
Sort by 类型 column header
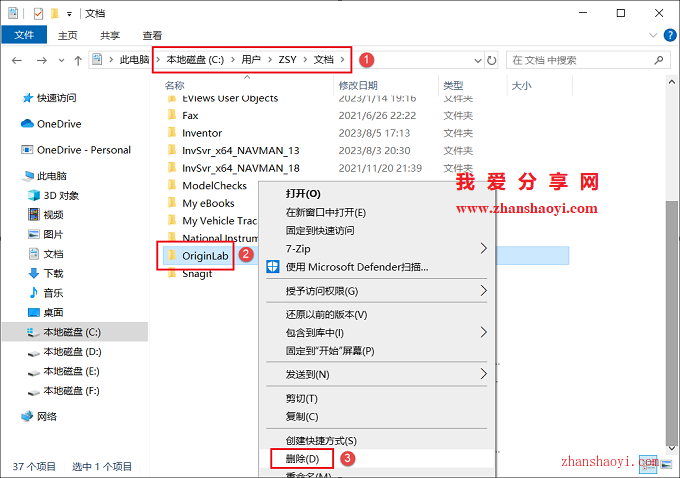pyautogui.click(x=453, y=85)
